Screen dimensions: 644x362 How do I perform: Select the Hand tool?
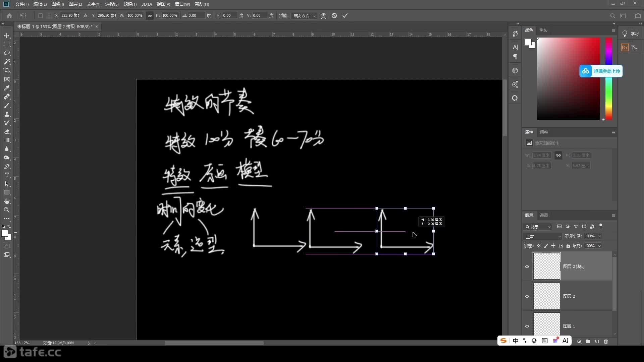(x=7, y=201)
